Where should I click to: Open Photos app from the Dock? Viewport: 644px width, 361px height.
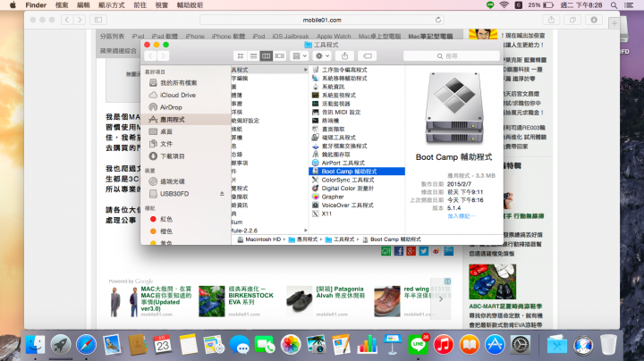click(291, 344)
